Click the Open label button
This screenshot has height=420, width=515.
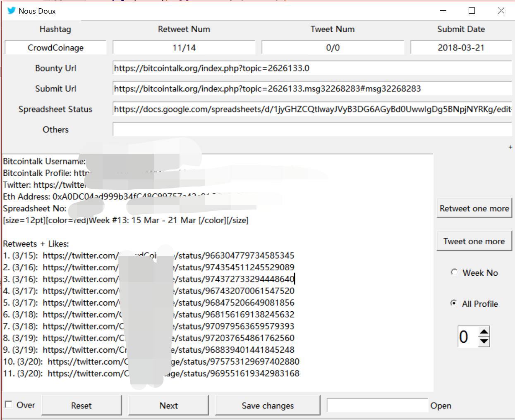click(x=441, y=406)
